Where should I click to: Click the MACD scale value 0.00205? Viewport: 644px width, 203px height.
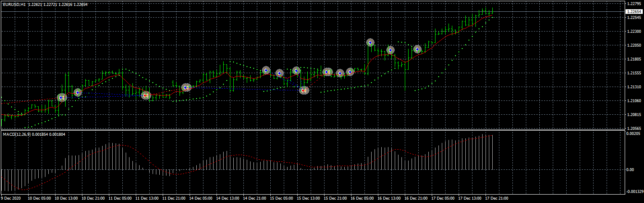[x=633, y=134]
